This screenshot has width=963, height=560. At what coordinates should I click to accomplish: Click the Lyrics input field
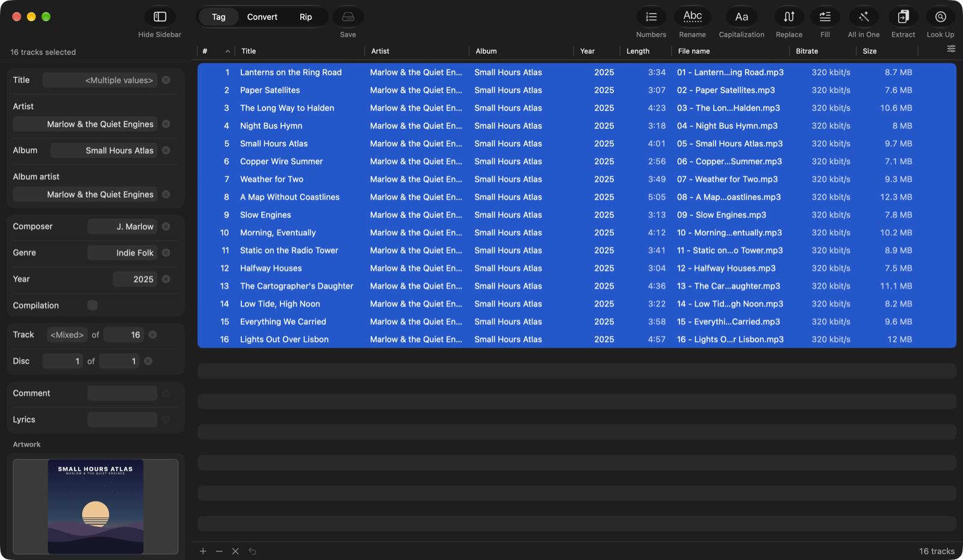122,420
